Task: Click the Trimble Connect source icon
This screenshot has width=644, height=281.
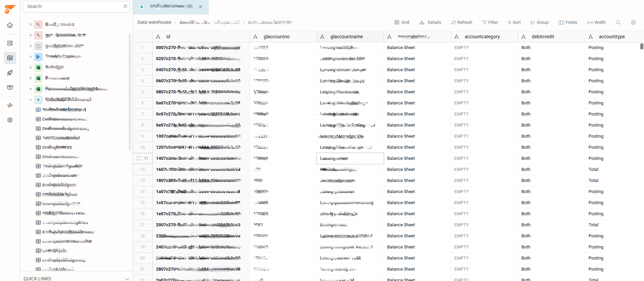Action: tap(39, 57)
